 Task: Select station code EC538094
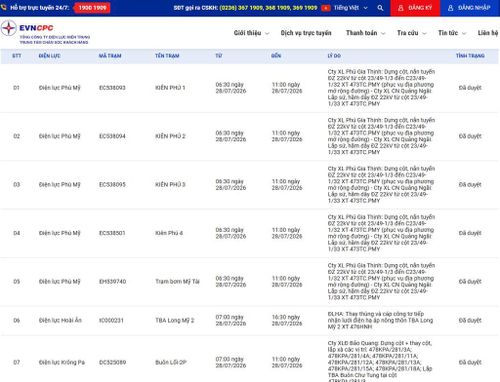point(112,136)
